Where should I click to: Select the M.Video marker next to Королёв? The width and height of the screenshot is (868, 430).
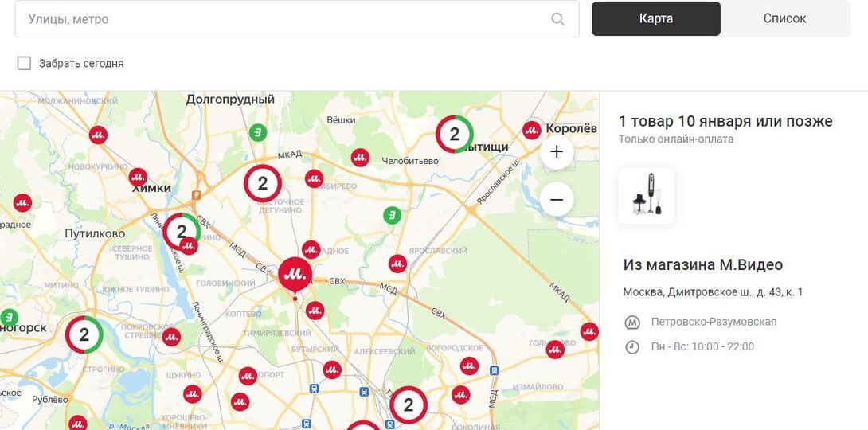[531, 130]
